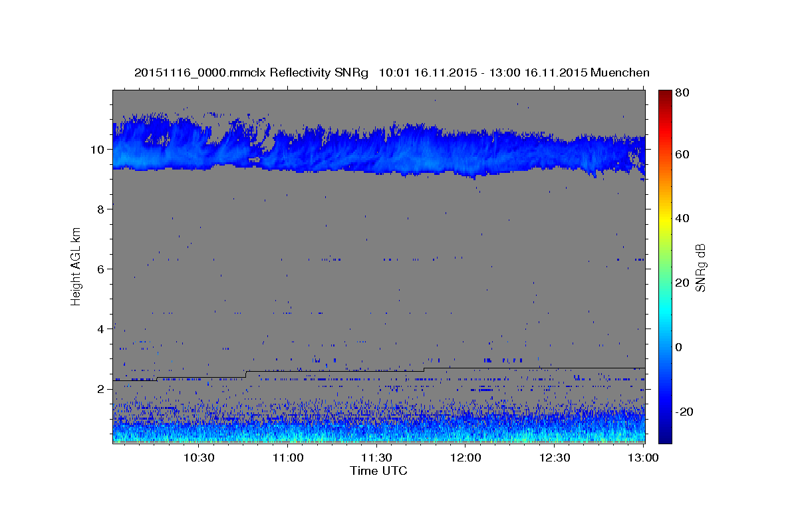This screenshot has height=532, width=798.
Task: Click the colorbar value 80
Action: 684,93
